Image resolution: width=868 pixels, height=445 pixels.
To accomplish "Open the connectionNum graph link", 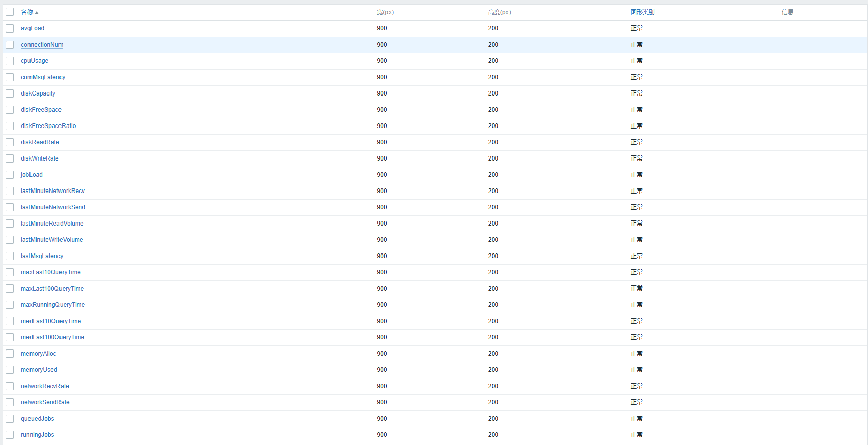I will pyautogui.click(x=42, y=45).
